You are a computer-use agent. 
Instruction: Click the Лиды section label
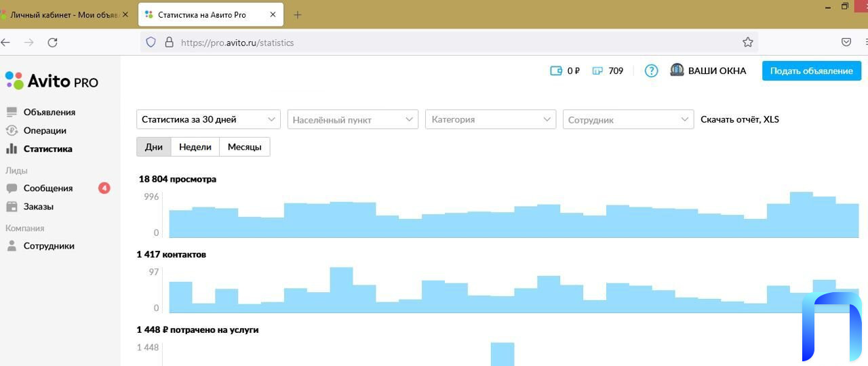coord(16,171)
